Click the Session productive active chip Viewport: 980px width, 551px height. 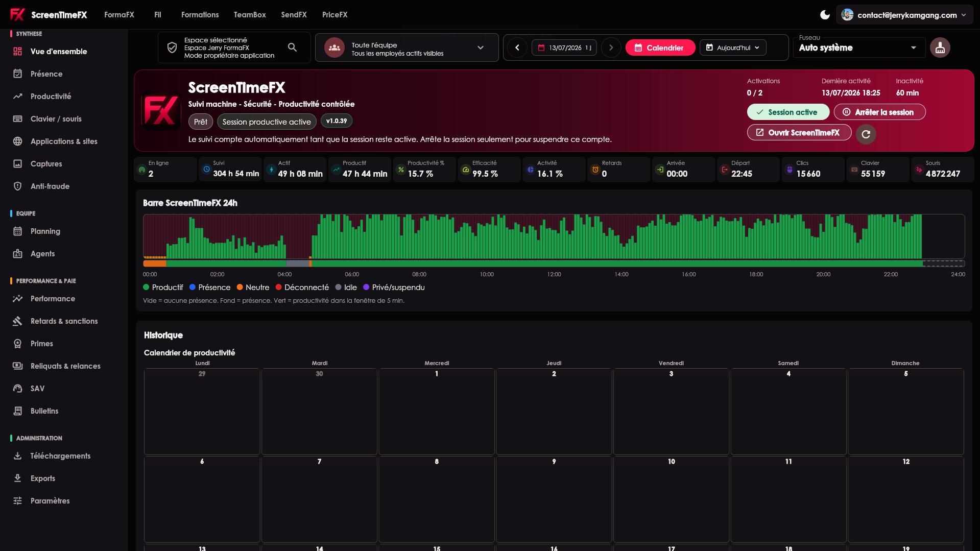point(267,122)
